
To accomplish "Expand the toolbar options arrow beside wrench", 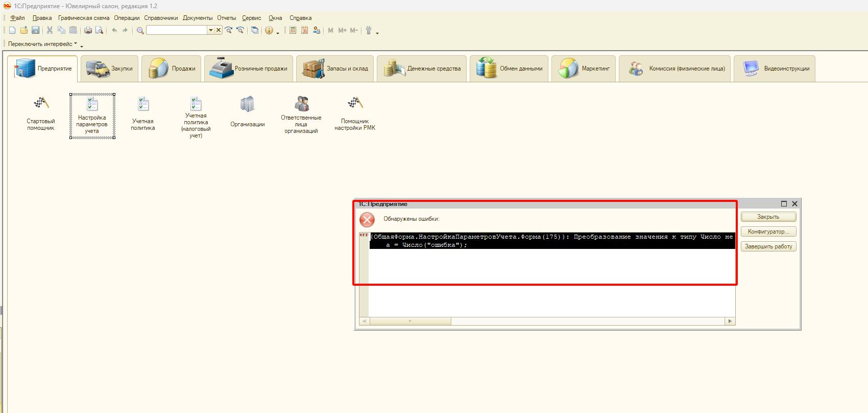I will 377,33.
